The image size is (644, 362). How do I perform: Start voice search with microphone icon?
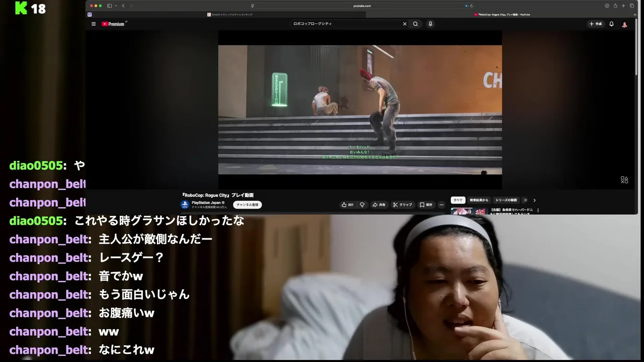[430, 24]
